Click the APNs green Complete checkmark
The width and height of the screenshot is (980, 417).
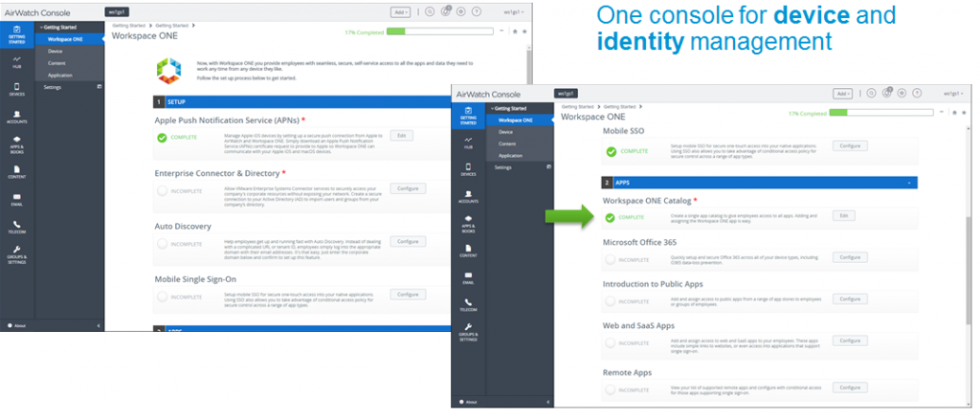click(x=162, y=138)
